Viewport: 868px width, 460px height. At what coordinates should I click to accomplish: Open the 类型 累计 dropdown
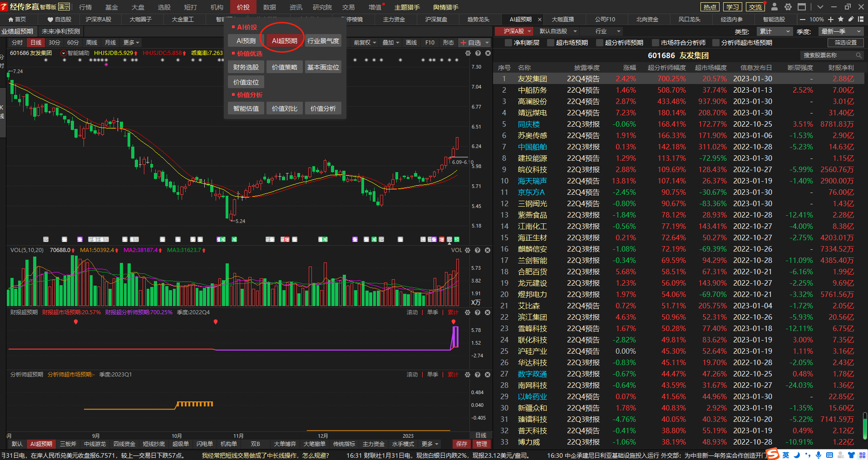pos(774,31)
